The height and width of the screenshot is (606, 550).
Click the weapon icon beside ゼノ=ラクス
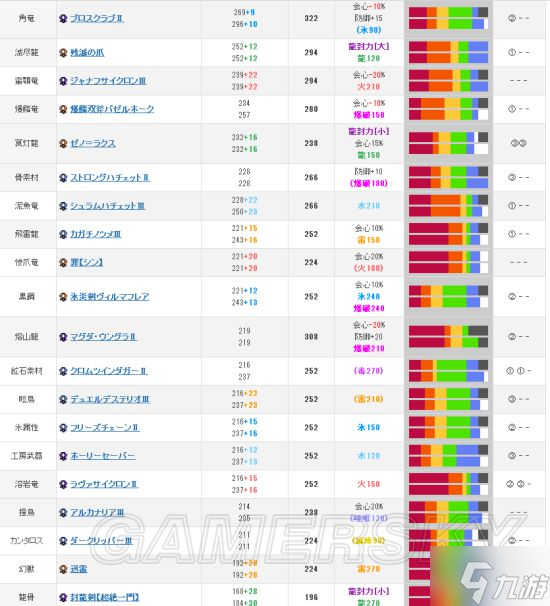(x=63, y=143)
